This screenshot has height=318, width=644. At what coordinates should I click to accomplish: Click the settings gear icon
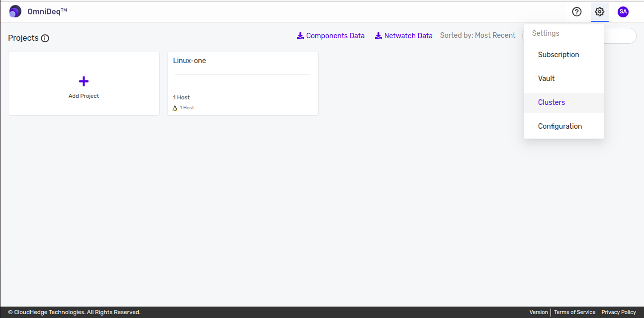(600, 12)
